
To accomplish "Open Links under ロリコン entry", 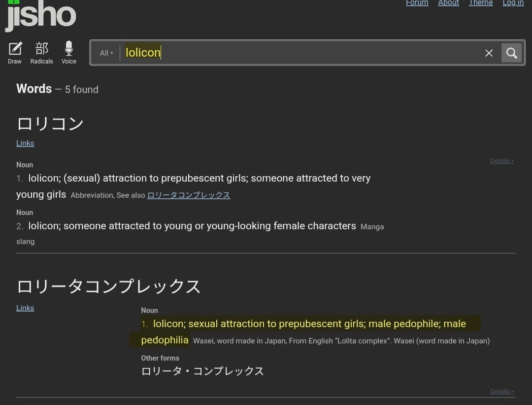I will pyautogui.click(x=25, y=143).
